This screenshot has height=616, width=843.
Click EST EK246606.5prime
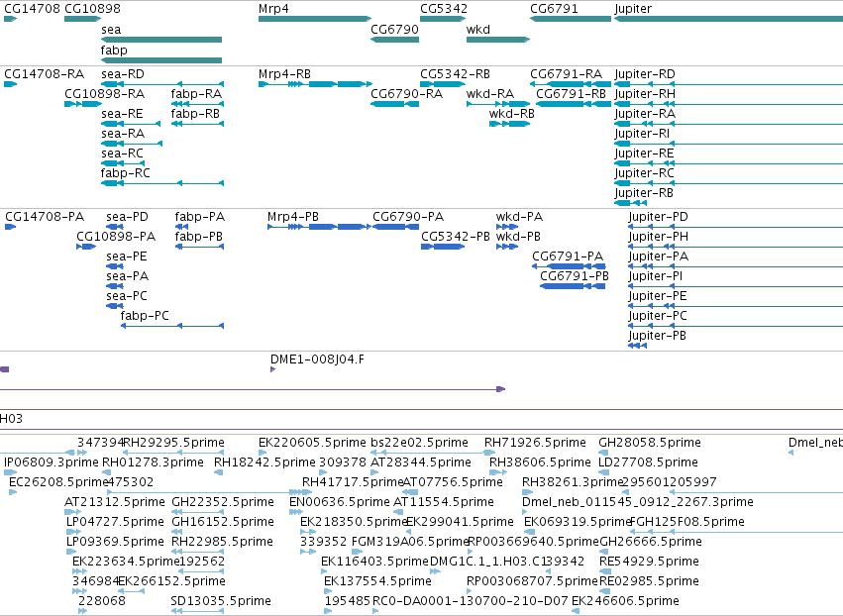(x=576, y=611)
